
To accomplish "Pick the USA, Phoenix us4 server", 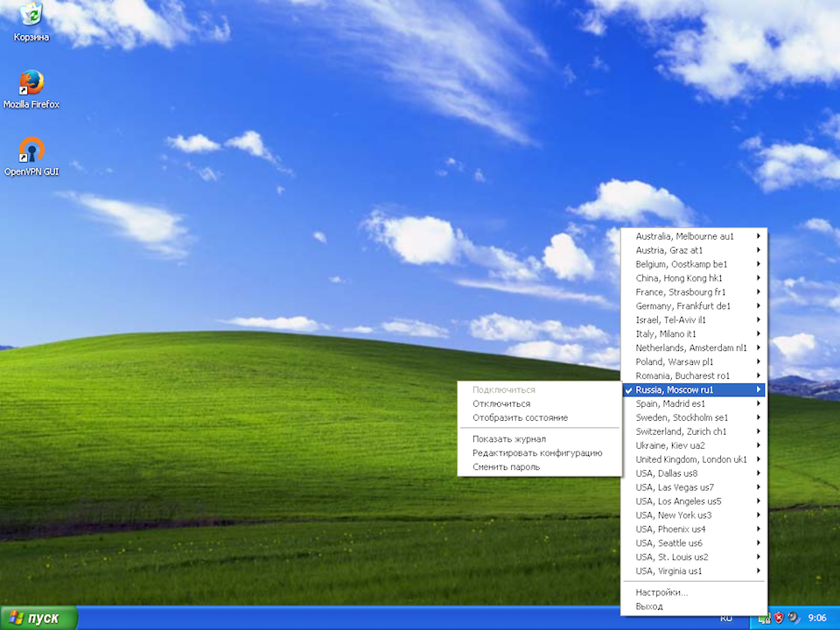I will click(694, 529).
